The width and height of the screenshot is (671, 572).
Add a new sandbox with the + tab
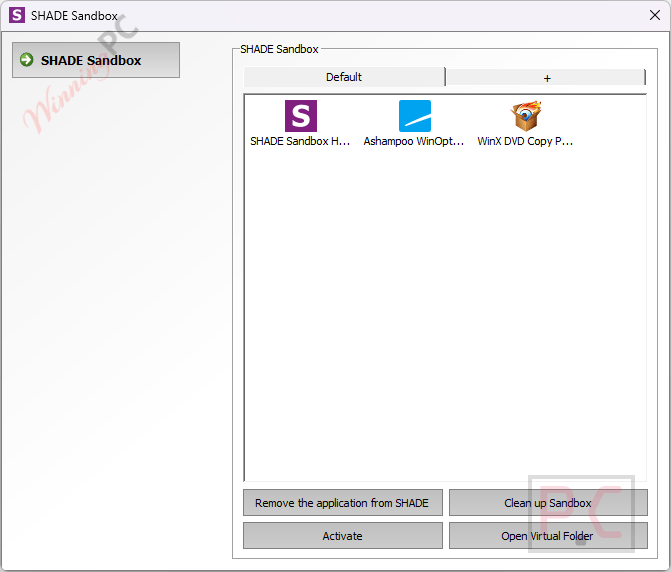546,78
